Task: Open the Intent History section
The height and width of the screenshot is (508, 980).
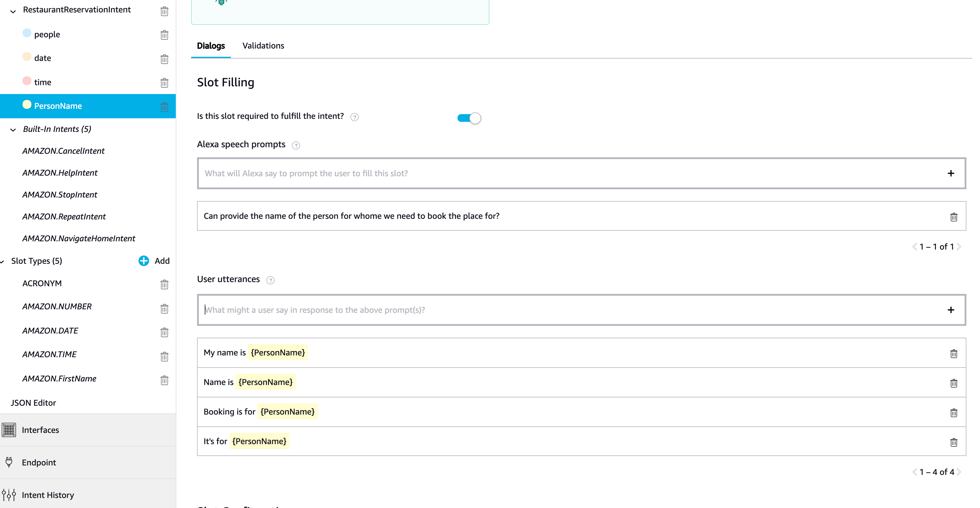Action: coord(48,495)
